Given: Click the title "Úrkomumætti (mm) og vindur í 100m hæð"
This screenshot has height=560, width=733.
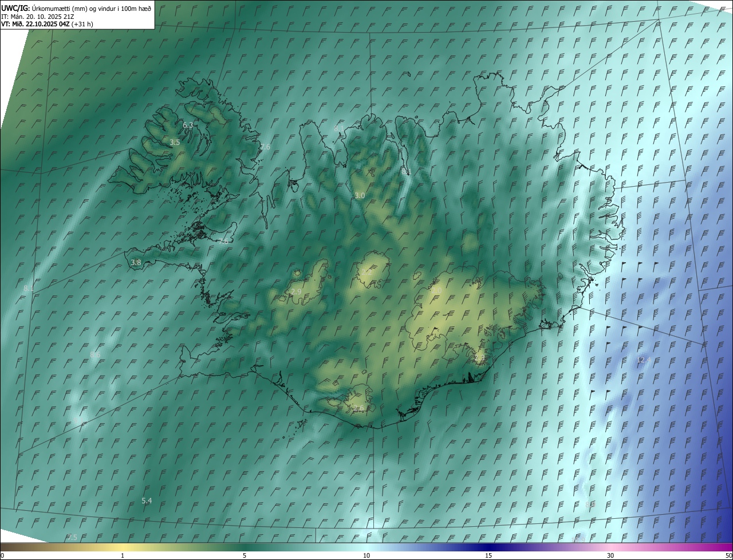Looking at the screenshot, I should tap(92, 9).
